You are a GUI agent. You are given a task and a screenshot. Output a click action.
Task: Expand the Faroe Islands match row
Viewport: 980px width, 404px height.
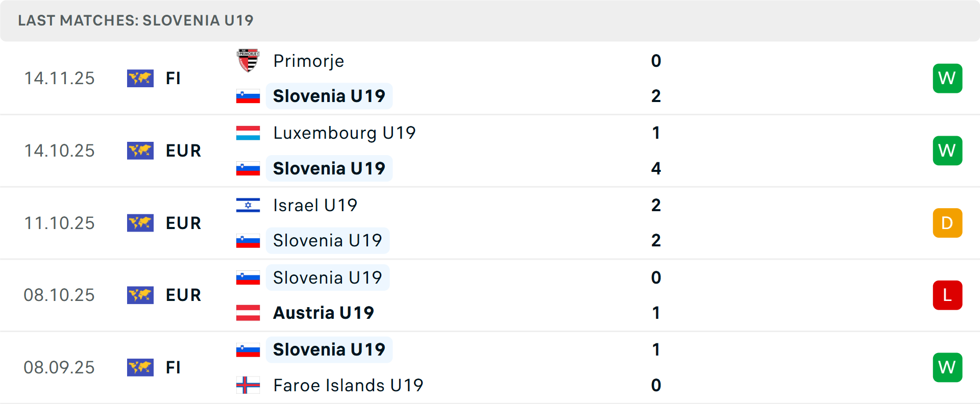pyautogui.click(x=490, y=367)
